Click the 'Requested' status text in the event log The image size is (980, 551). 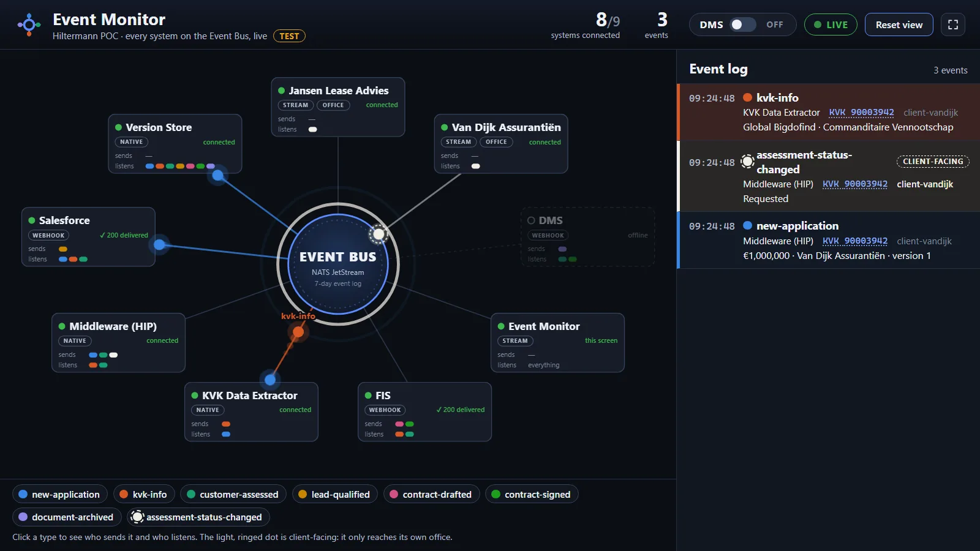point(766,199)
